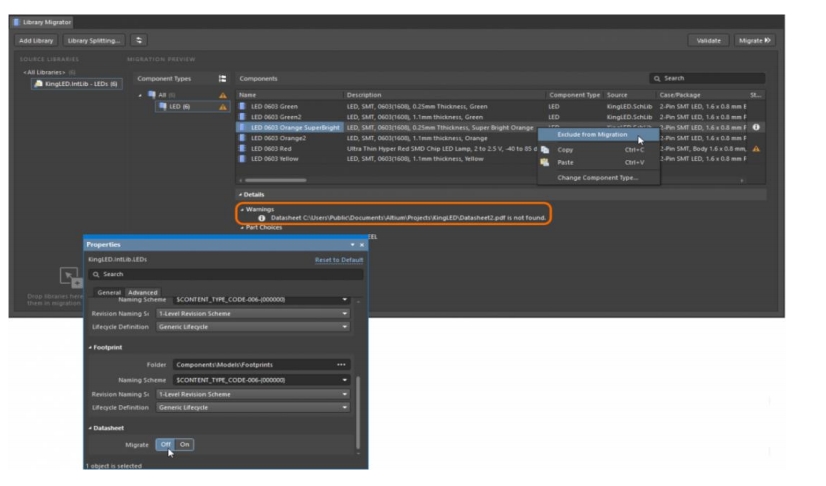Screen dimensions: 826x486
Task: Select the LED (6) component type
Action: [179, 106]
